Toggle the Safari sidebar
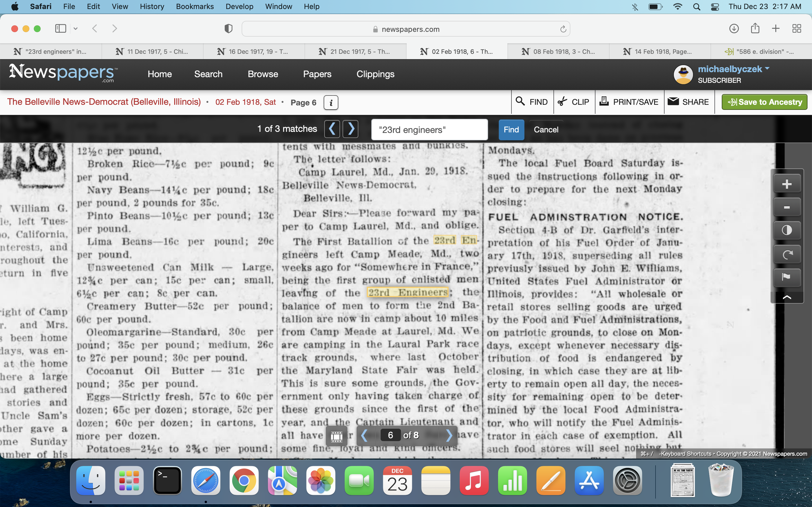The image size is (812, 507). (x=60, y=28)
